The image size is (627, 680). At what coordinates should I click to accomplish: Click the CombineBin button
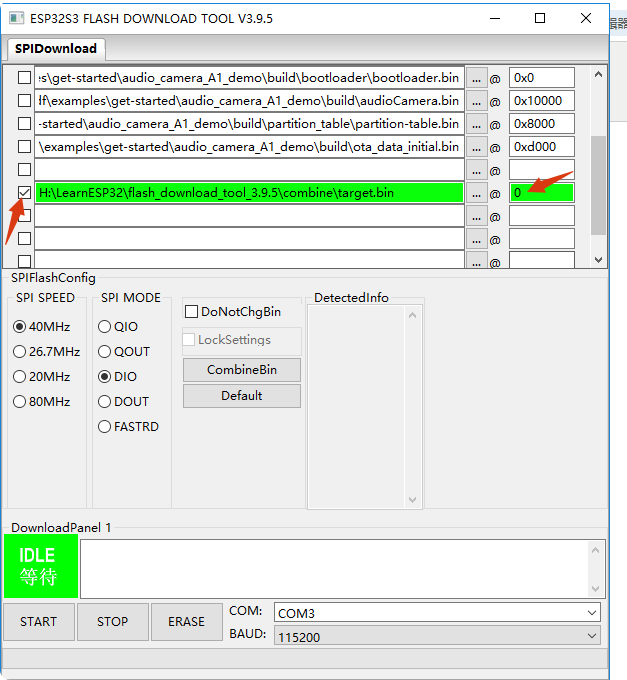(x=242, y=370)
